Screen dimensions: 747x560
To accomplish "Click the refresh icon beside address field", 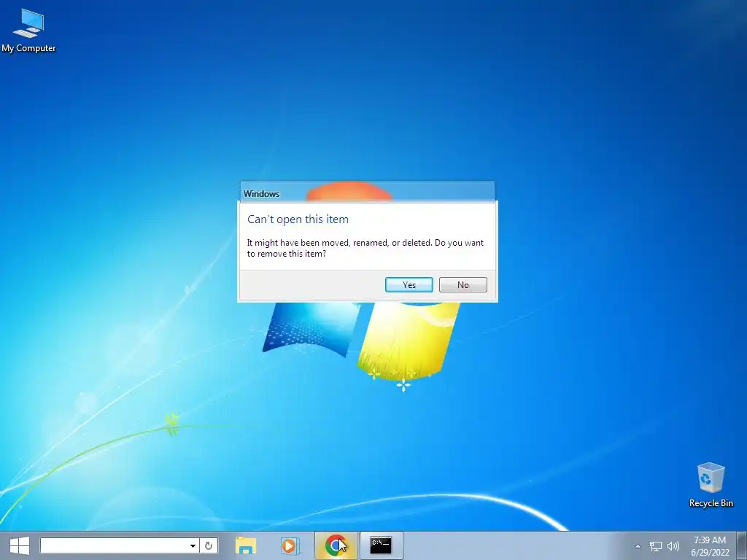I will tap(209, 545).
